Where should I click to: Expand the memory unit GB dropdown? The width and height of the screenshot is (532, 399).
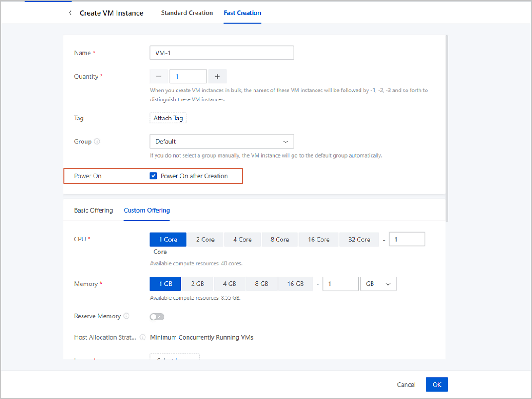coord(379,284)
